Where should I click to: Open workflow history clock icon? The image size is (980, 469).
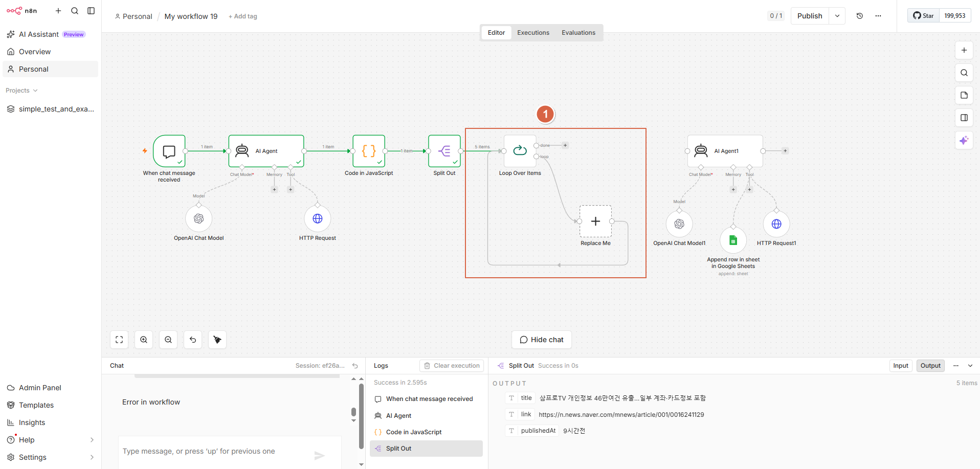coord(860,16)
